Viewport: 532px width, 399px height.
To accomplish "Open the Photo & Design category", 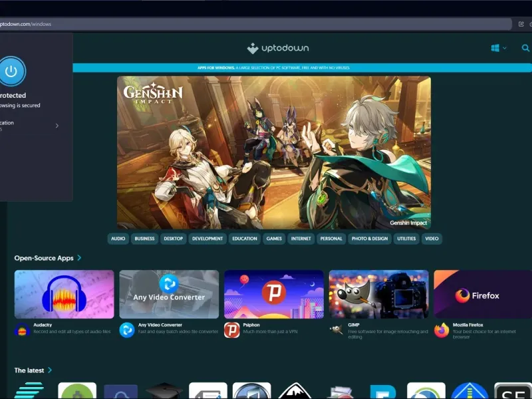I will 370,239.
